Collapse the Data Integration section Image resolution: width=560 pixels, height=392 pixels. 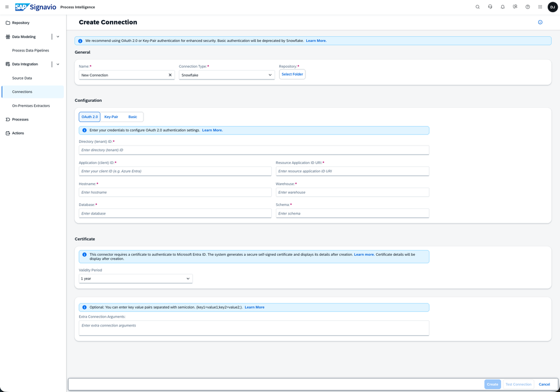click(58, 64)
